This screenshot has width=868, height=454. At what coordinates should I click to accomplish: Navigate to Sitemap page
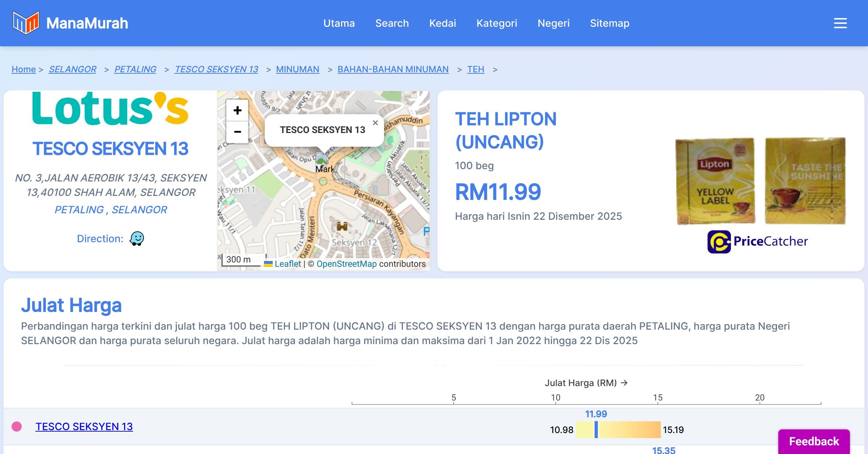tap(609, 23)
